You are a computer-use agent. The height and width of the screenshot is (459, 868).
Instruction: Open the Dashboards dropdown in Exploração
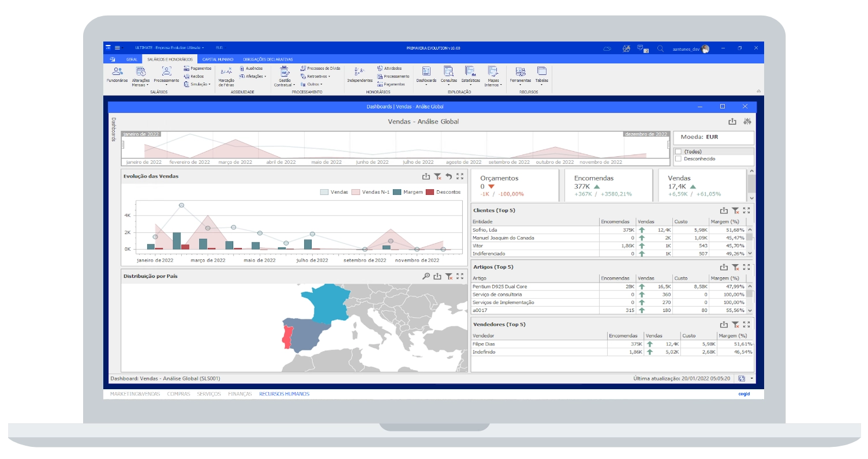pyautogui.click(x=426, y=76)
